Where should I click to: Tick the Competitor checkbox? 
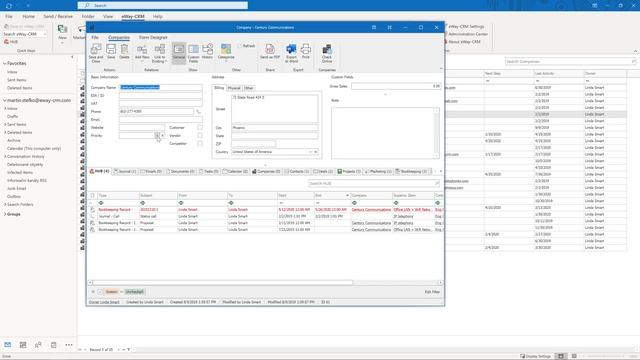pos(200,144)
